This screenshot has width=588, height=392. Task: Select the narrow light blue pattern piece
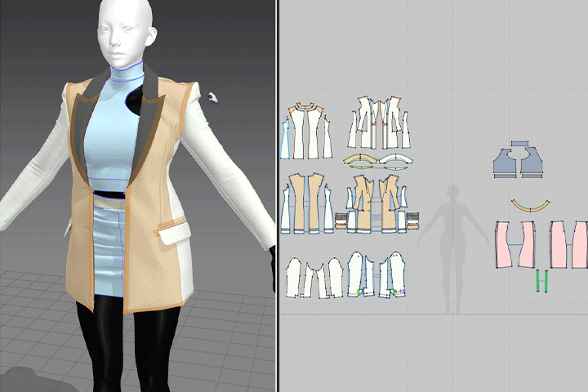coord(285,139)
